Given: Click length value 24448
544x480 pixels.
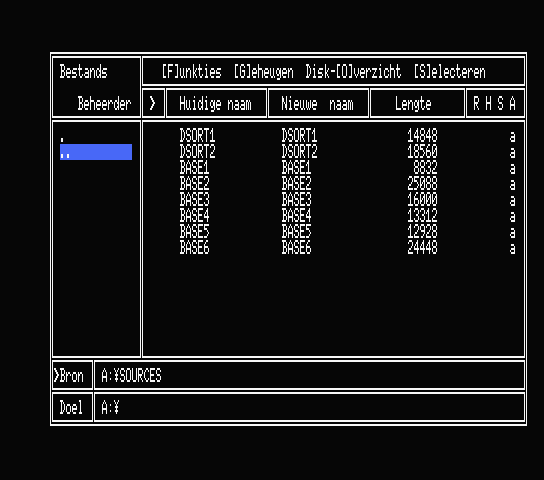Looking at the screenshot, I should click(x=422, y=247).
